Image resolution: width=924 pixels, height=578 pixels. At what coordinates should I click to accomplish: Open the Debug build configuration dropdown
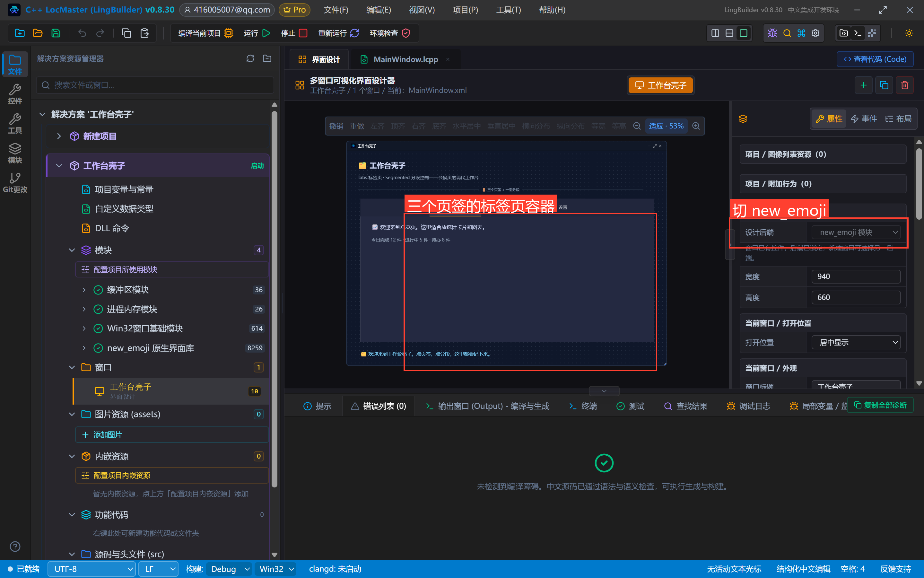pyautogui.click(x=229, y=569)
